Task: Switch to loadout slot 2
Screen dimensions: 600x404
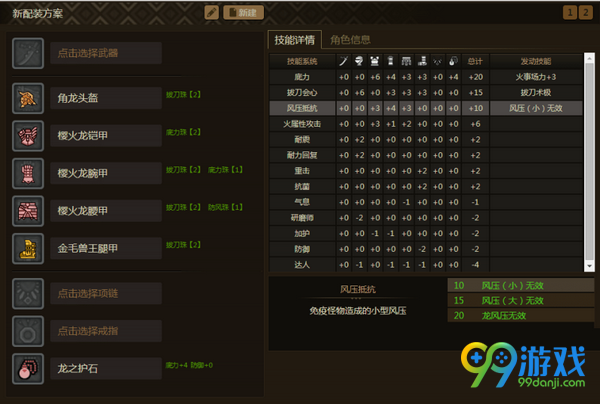Action: tap(585, 13)
